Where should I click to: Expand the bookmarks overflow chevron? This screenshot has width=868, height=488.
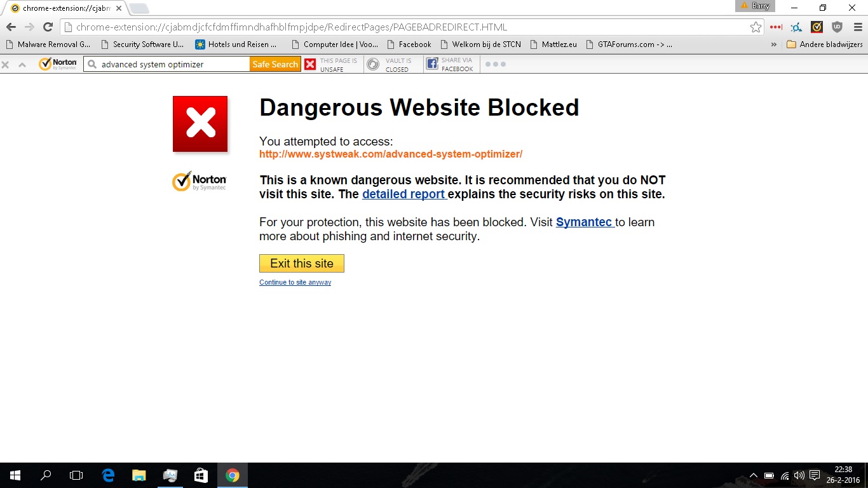[x=773, y=44]
